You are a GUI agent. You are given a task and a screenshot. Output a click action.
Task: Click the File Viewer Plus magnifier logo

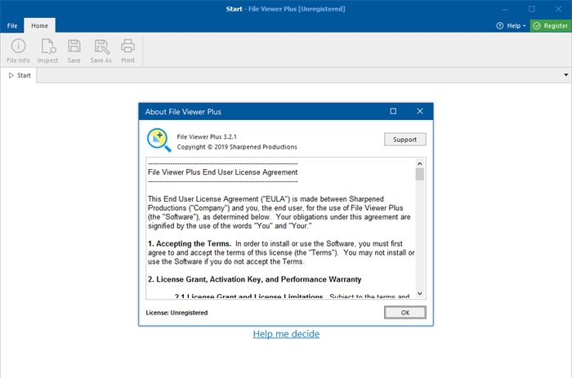[159, 140]
